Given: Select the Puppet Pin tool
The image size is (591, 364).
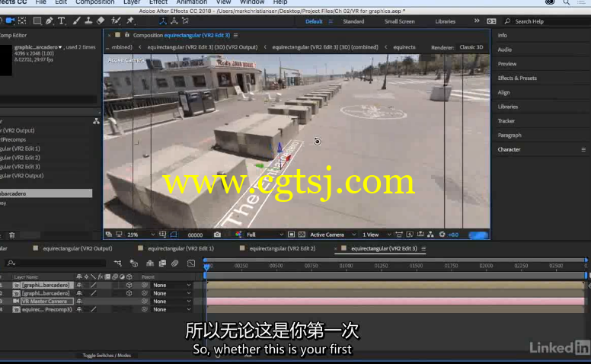Looking at the screenshot, I should pos(130,21).
